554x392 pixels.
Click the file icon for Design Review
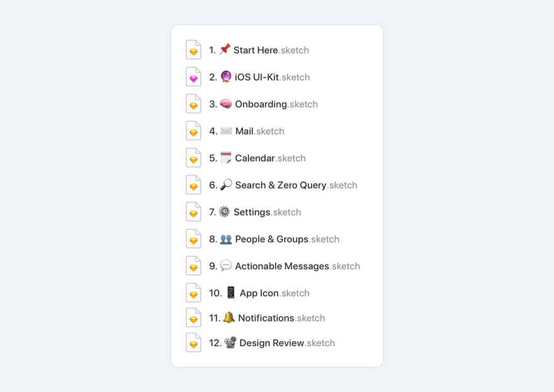click(x=193, y=342)
